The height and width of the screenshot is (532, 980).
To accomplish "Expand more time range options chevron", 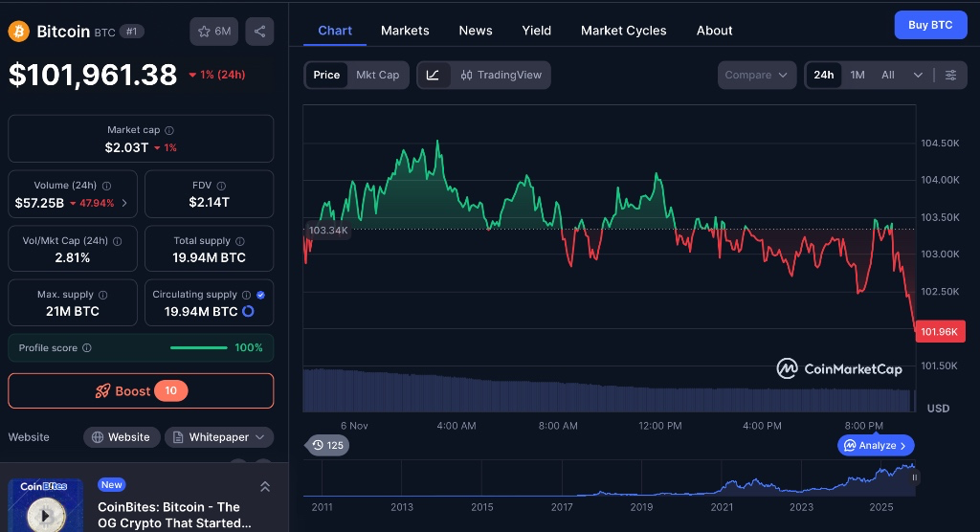I will [918, 75].
